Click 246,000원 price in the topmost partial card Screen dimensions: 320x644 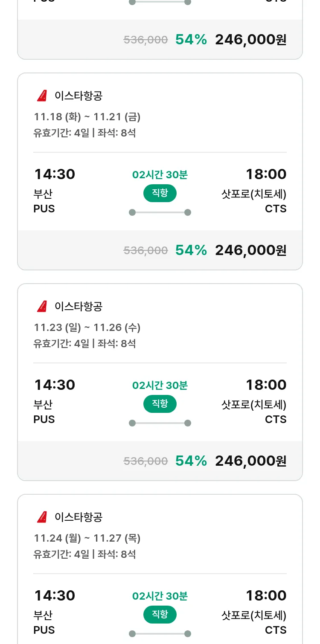(x=250, y=40)
